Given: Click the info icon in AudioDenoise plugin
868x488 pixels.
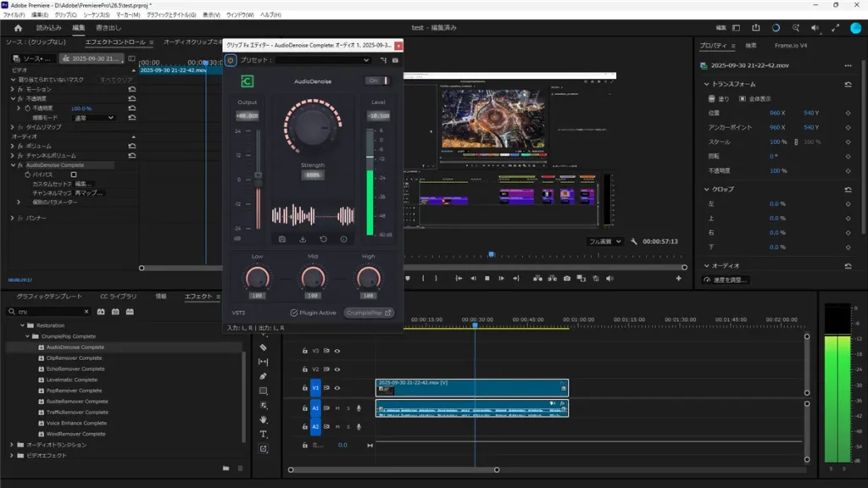Looking at the screenshot, I should pos(344,239).
